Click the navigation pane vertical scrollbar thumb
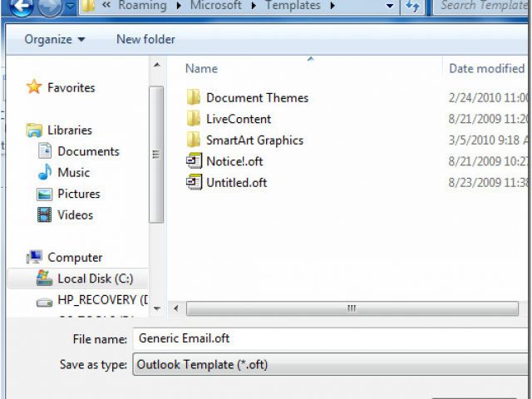This screenshot has width=532, height=399. (x=156, y=155)
